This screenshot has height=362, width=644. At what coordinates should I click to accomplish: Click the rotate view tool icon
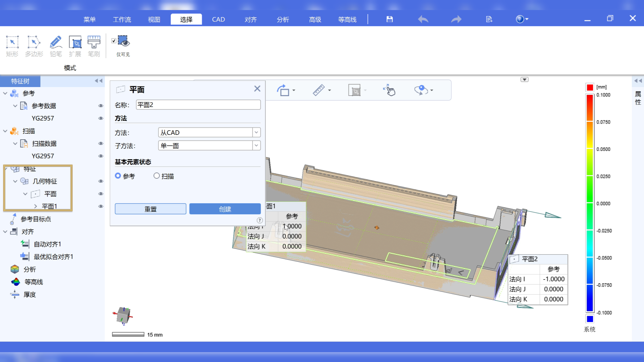coord(421,90)
